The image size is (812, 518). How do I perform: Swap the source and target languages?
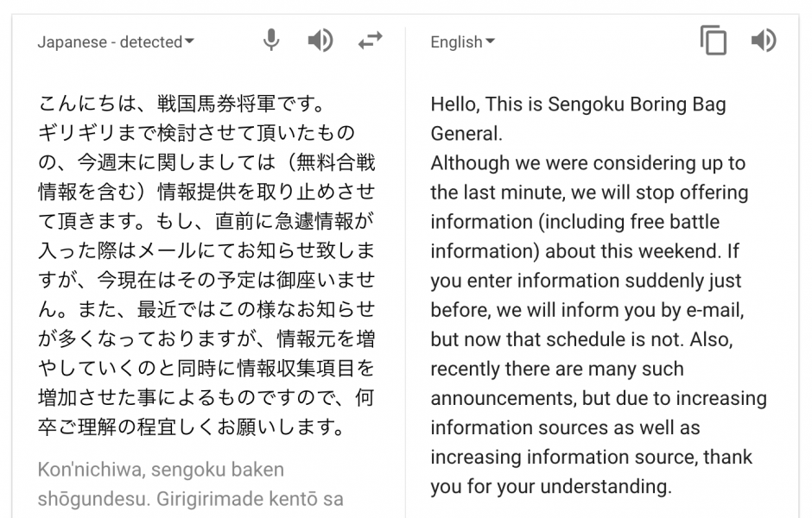tap(370, 39)
